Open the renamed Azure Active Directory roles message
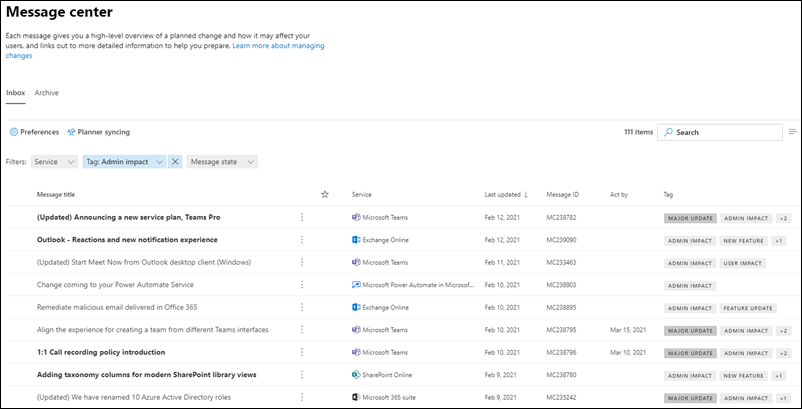The height and width of the screenshot is (409, 802). click(x=133, y=397)
